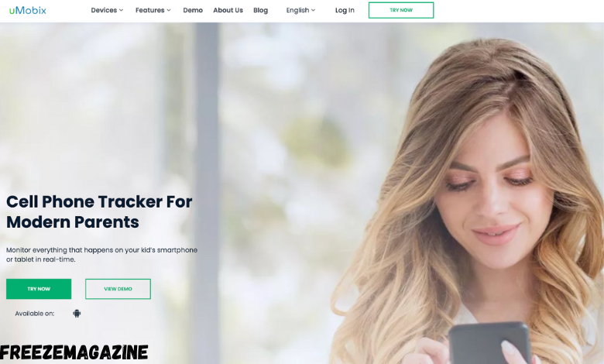Click the 'Monitor everything' description paragraph
Screen dimensions: 604x364
tap(101, 255)
